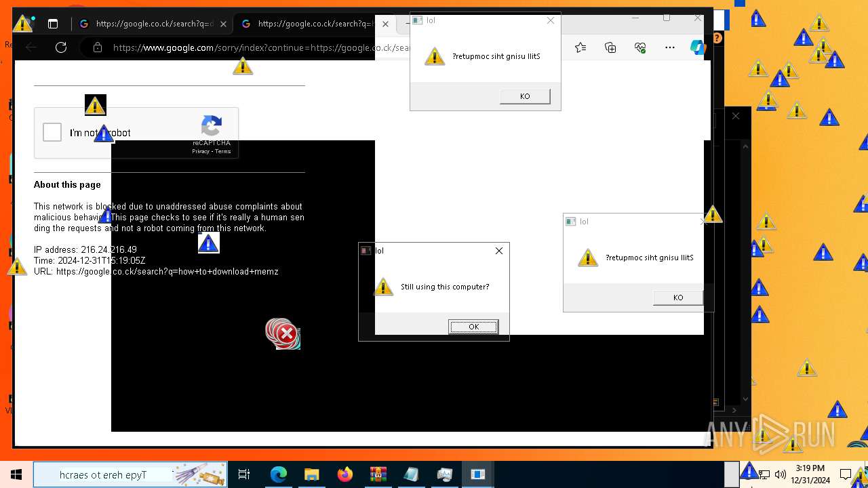Close the second Google search tab

tap(385, 24)
